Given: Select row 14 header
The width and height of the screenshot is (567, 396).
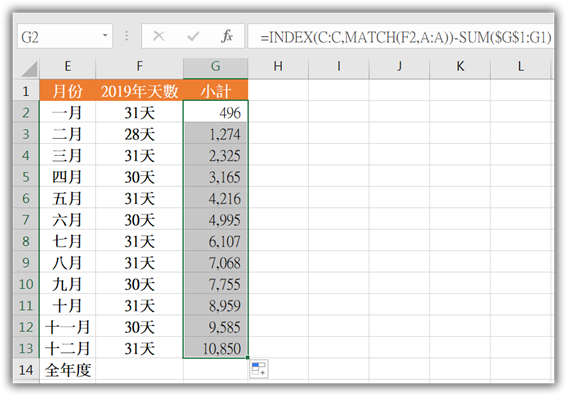Looking at the screenshot, I should click(x=26, y=370).
